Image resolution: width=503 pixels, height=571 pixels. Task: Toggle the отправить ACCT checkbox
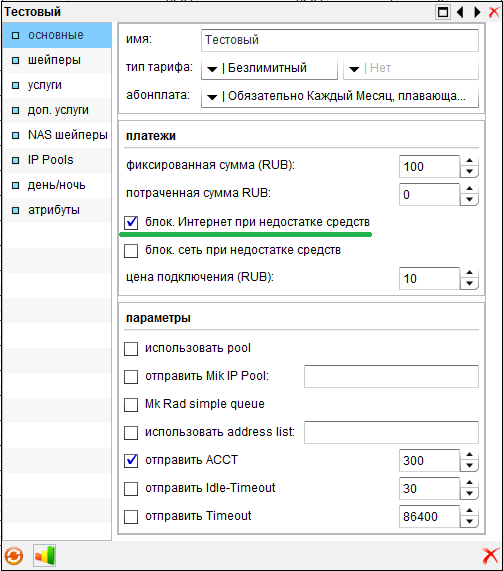click(x=131, y=460)
